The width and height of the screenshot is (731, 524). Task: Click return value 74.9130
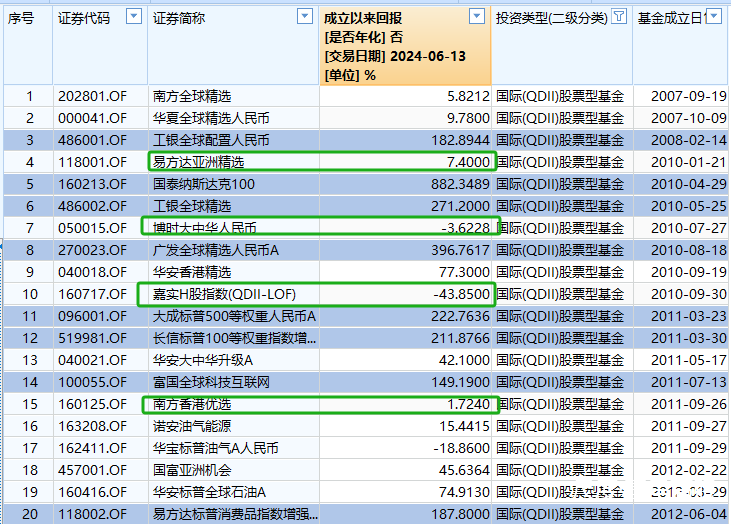point(464,492)
